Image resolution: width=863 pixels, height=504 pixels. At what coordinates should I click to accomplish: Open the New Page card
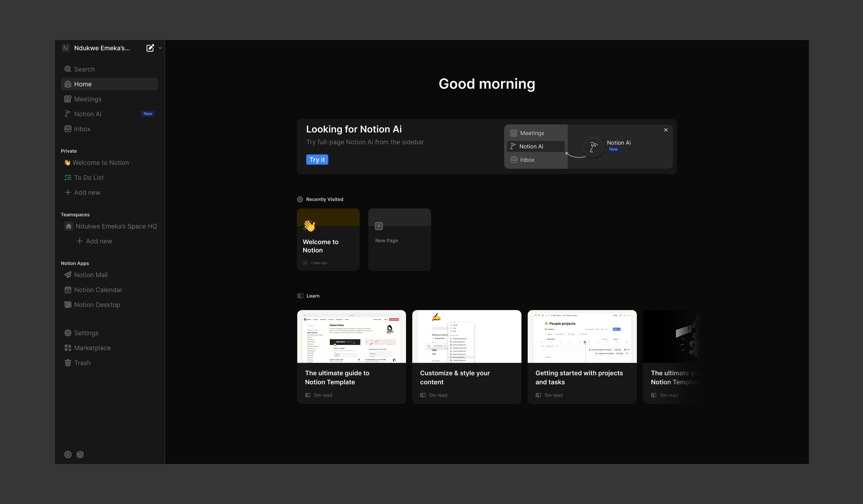pyautogui.click(x=399, y=240)
